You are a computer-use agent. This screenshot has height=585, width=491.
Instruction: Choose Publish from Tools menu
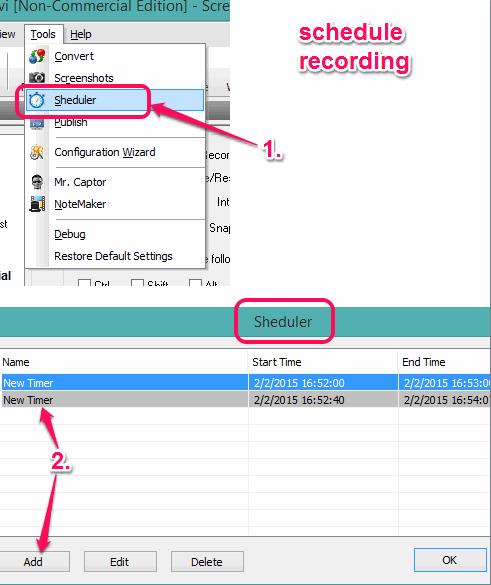[x=115, y=122]
